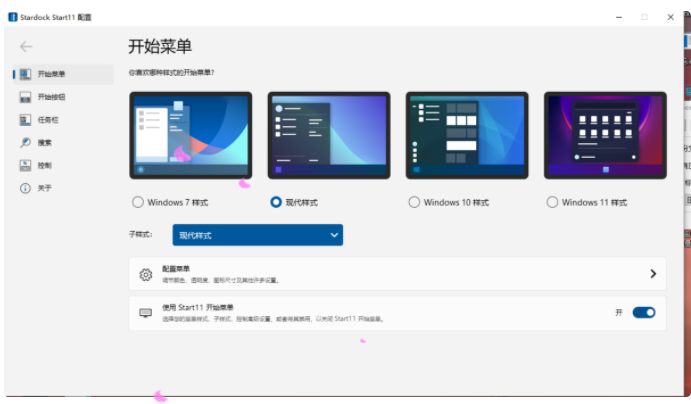Image resolution: width=691 pixels, height=404 pixels.
Task: Open the 搜索 sidebar section
Action: pyautogui.click(x=63, y=143)
